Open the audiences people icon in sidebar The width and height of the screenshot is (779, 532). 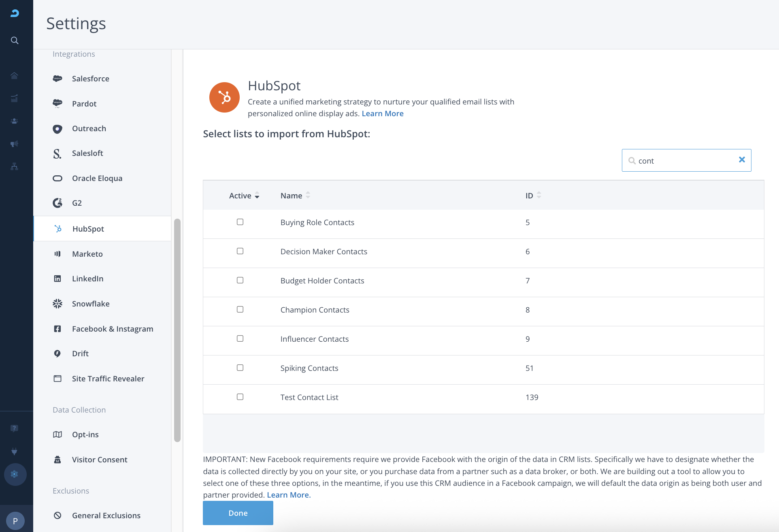tap(15, 121)
